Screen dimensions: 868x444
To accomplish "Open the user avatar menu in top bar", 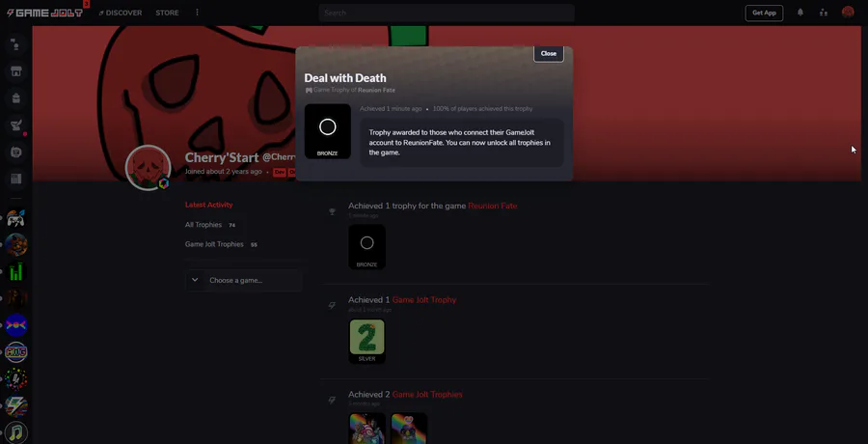I will coord(848,13).
